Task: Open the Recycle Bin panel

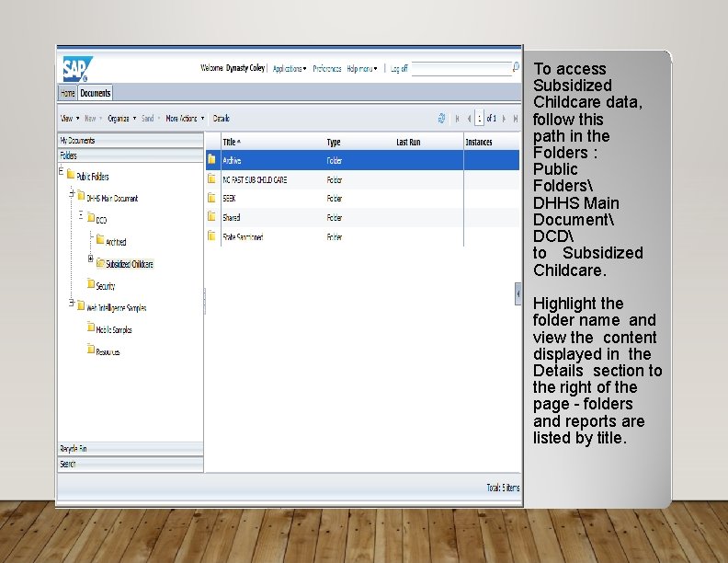Action: click(131, 449)
